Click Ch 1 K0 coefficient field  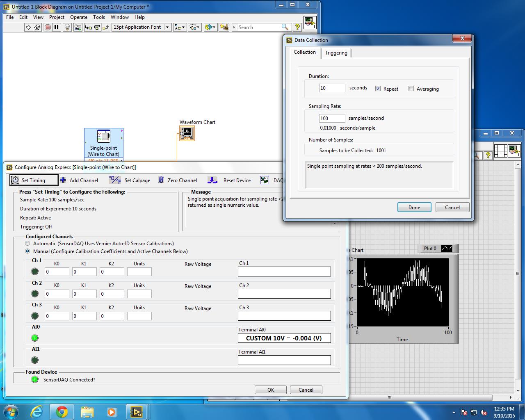click(57, 272)
